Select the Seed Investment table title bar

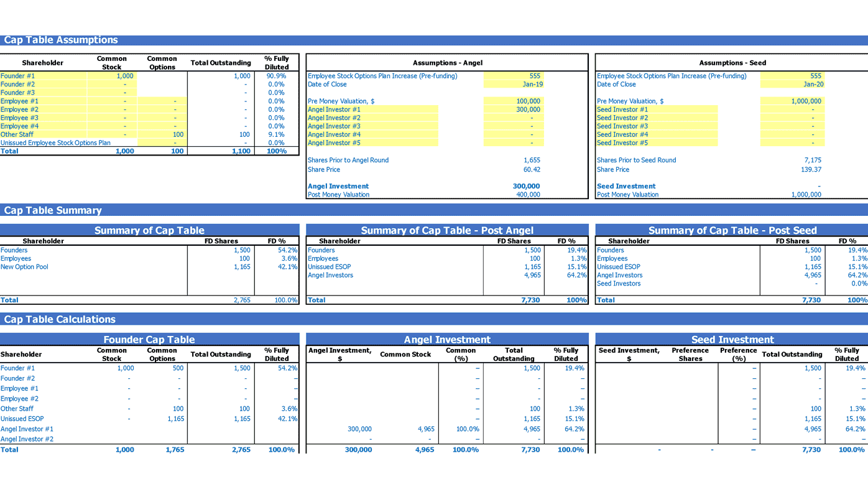732,340
